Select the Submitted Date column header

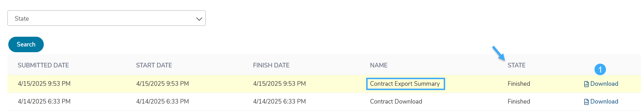[43, 65]
